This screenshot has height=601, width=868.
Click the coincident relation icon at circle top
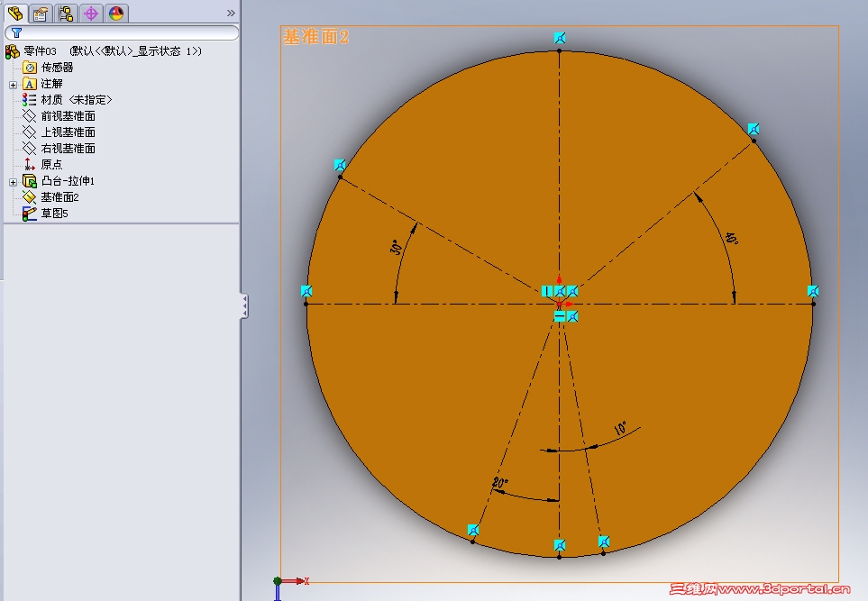coord(560,38)
